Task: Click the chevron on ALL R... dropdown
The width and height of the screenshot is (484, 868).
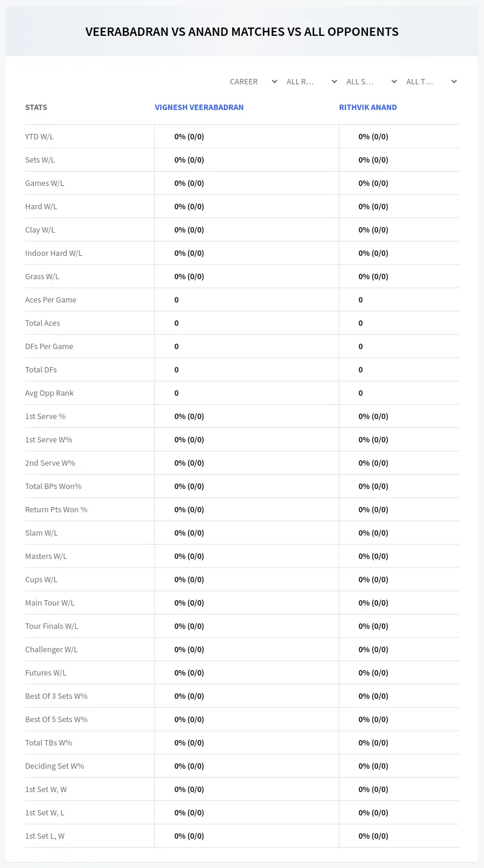Action: pyautogui.click(x=334, y=81)
